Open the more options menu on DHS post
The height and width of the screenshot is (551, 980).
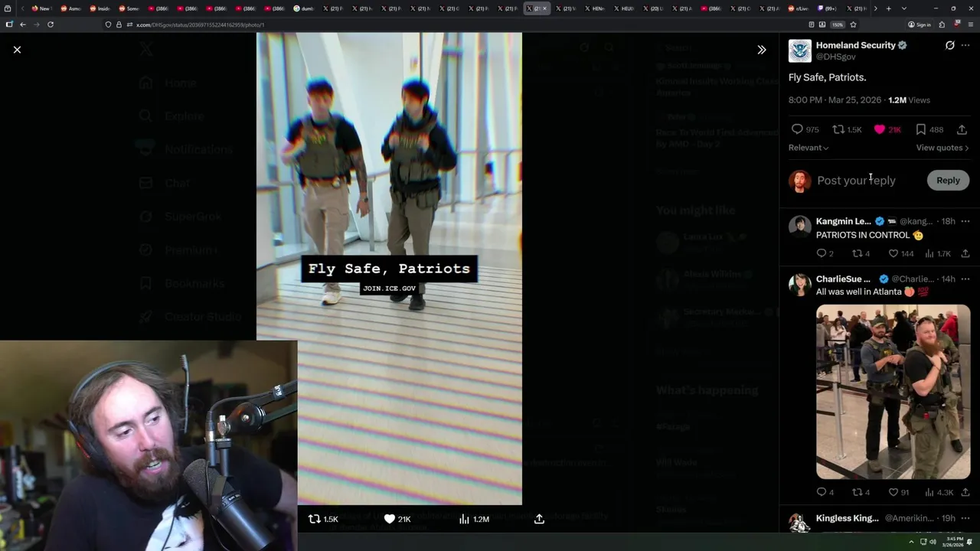coord(965,45)
